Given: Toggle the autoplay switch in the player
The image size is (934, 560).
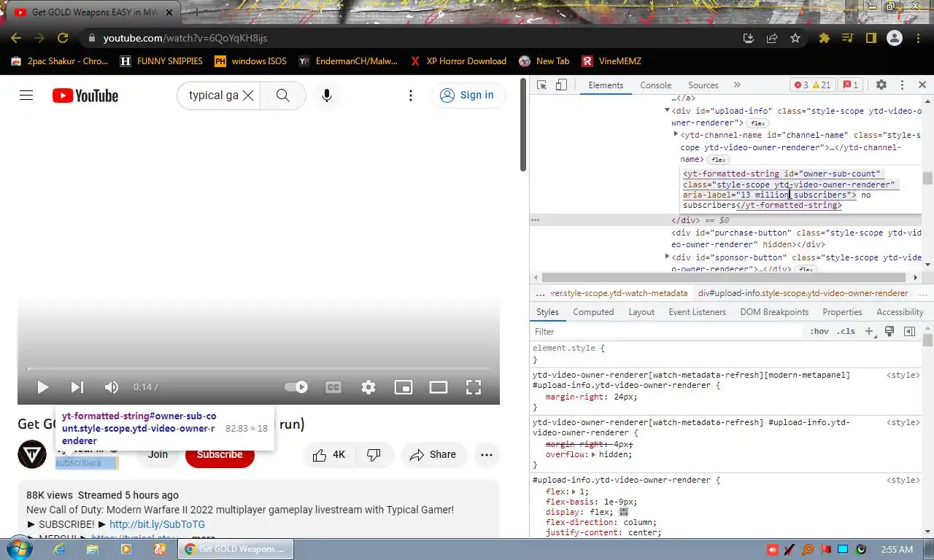Looking at the screenshot, I should [296, 387].
